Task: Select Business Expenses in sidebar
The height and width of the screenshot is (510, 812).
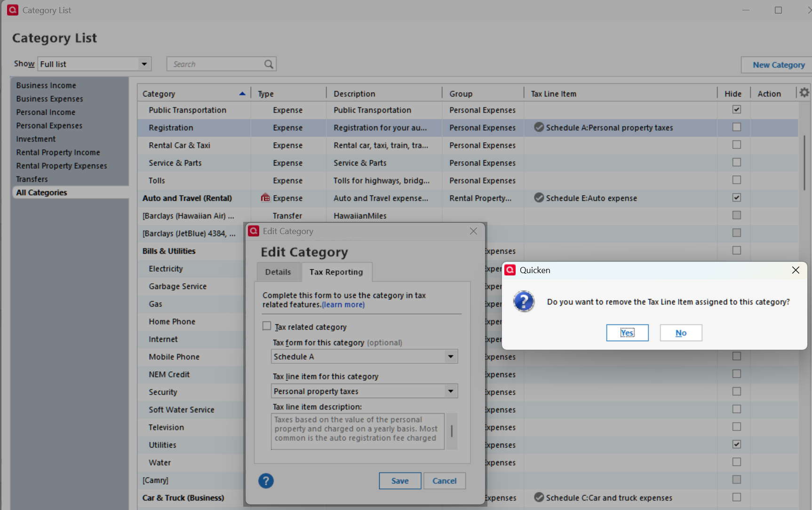Action: [x=49, y=99]
